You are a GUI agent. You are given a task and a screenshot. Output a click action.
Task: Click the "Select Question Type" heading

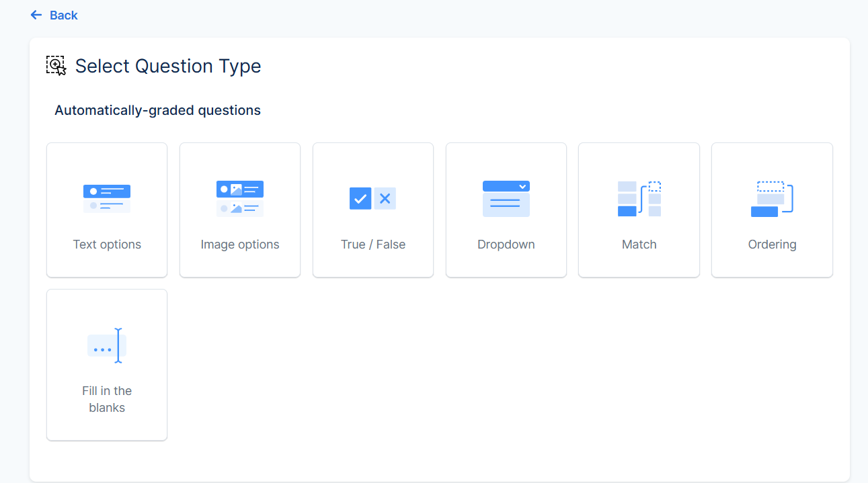168,66
